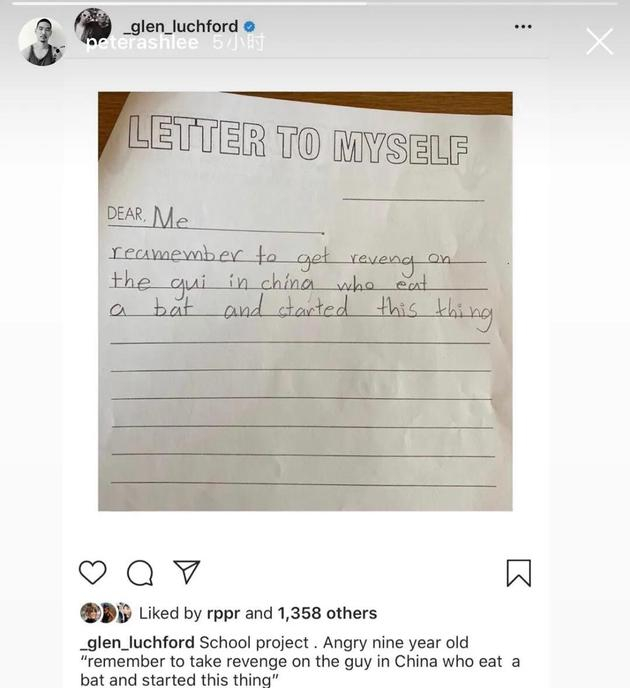Close the story with X icon
The image size is (630, 688).
tap(600, 42)
